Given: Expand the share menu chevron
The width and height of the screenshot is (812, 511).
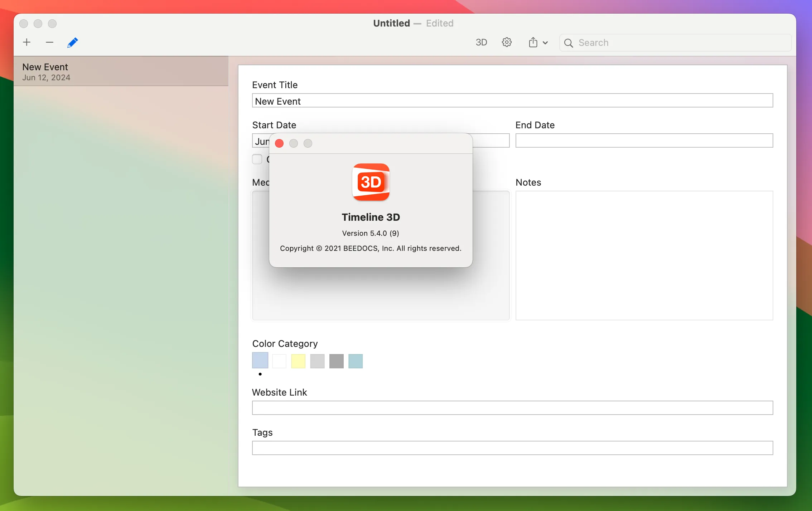Looking at the screenshot, I should 545,43.
